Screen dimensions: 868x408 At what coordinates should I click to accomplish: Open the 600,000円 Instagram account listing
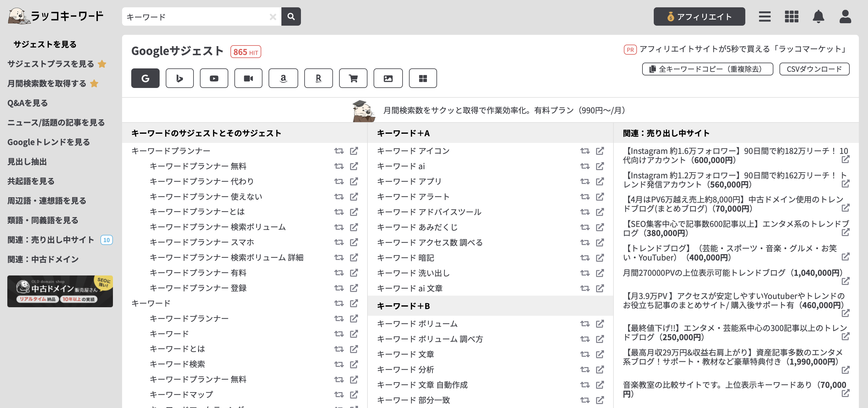(735, 155)
